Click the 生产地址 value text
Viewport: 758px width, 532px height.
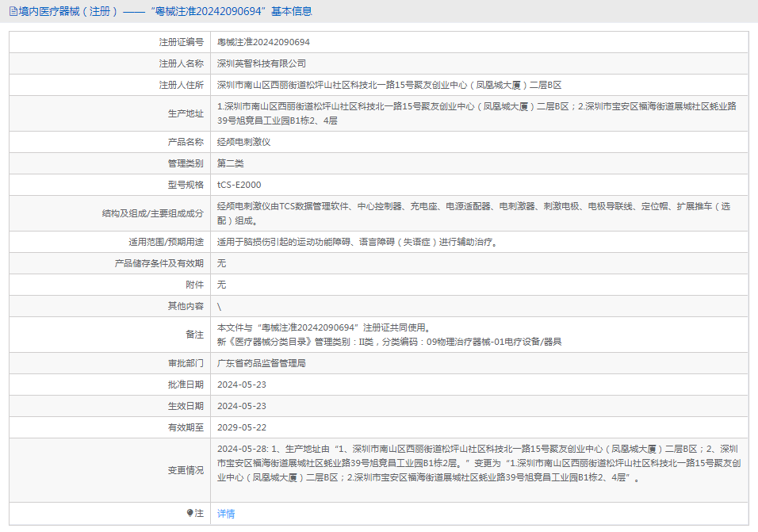point(477,113)
